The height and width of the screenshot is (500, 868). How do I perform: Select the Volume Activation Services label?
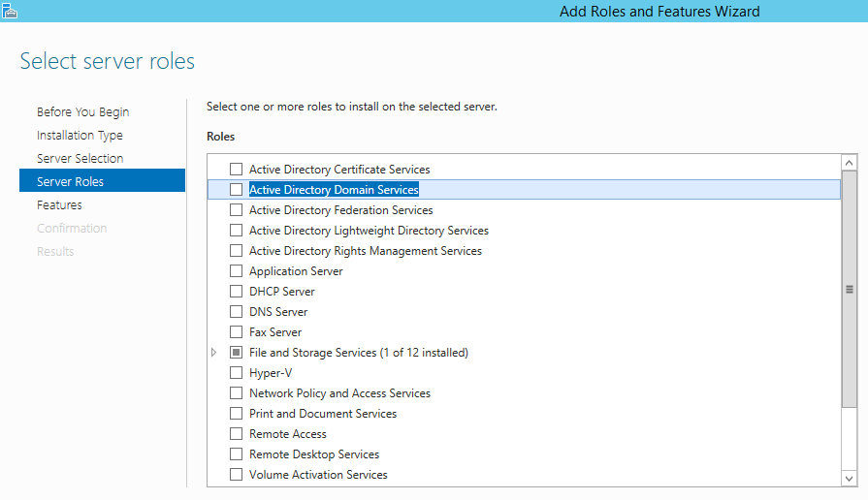[x=318, y=475]
